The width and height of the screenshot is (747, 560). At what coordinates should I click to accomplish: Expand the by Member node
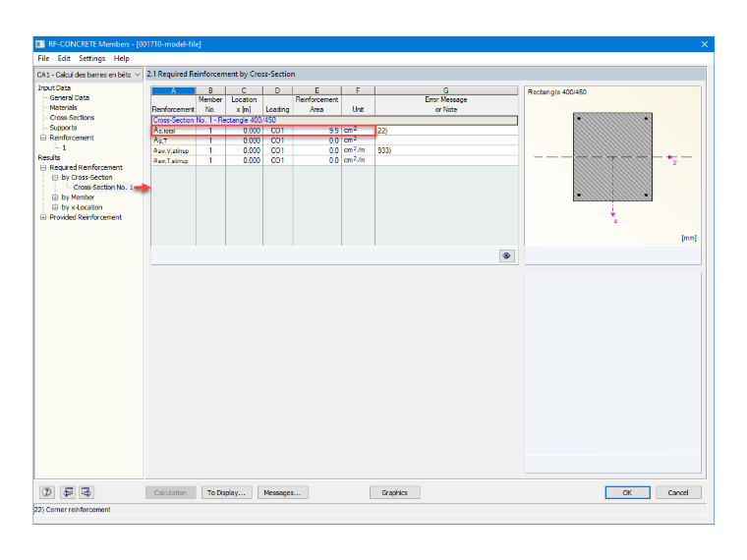55,197
